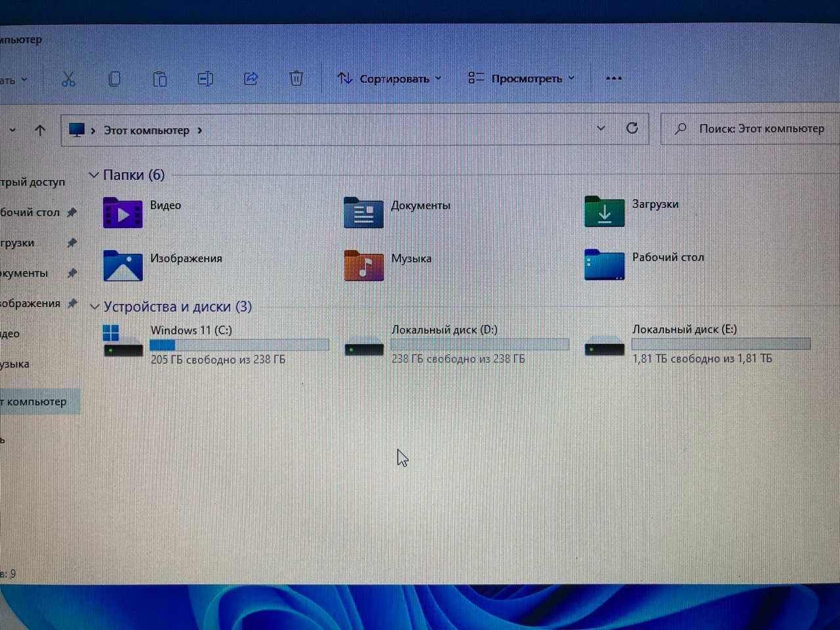Open the Сортировать dropdown
The height and width of the screenshot is (630, 840).
388,79
